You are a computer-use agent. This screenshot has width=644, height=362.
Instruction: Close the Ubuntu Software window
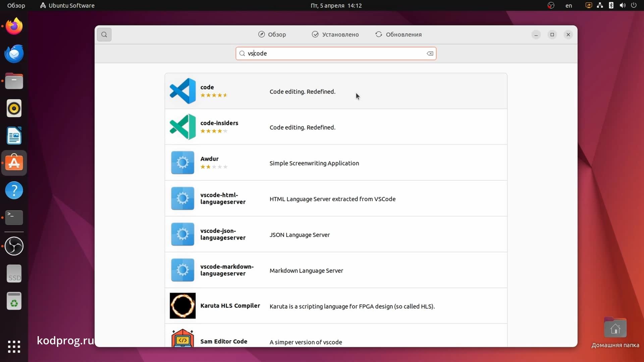pyautogui.click(x=568, y=35)
